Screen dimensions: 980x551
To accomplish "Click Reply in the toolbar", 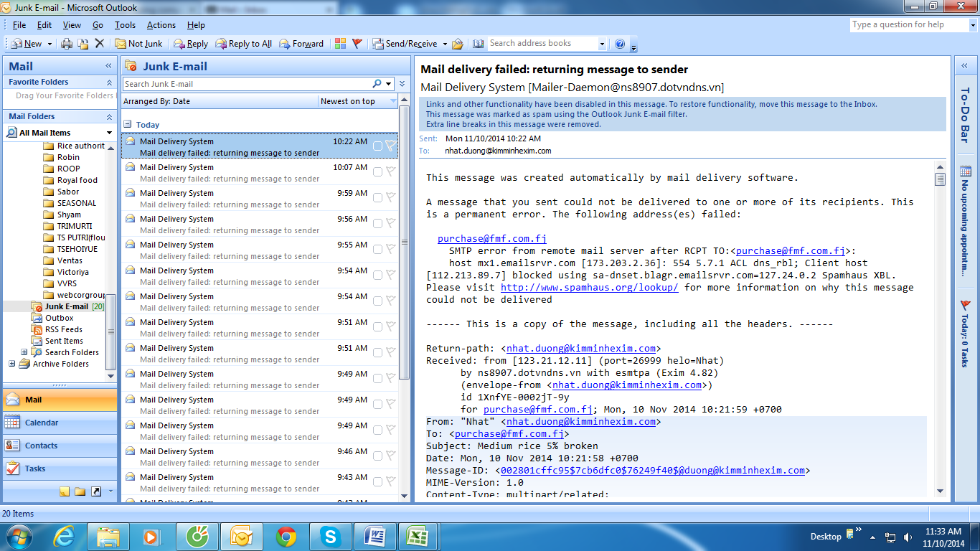I will click(191, 44).
